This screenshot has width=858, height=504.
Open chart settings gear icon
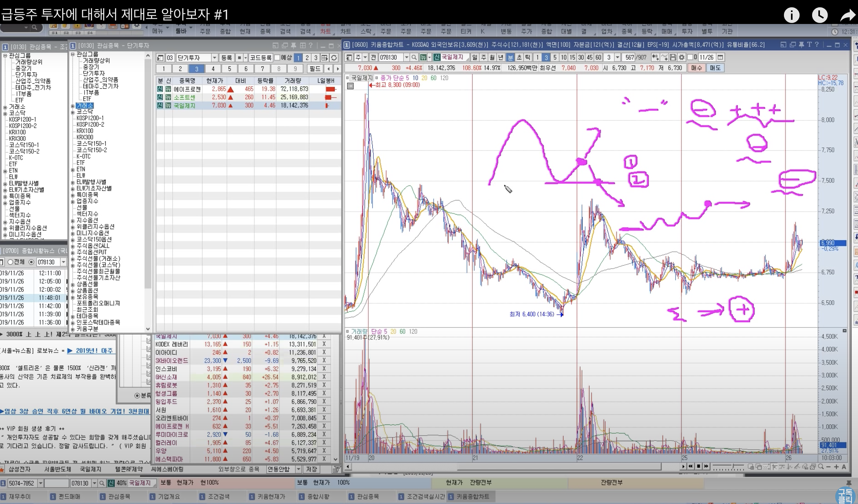pos(681,58)
